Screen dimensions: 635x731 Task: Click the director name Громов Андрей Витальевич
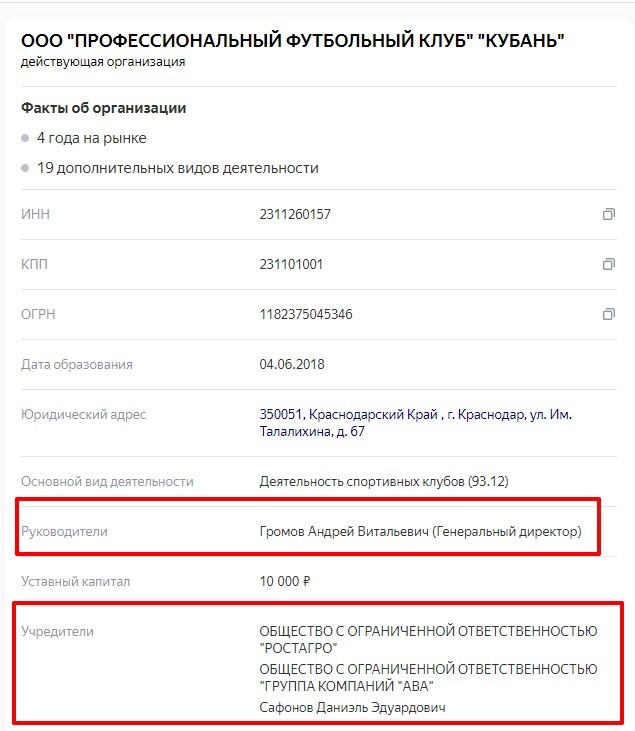point(344,531)
